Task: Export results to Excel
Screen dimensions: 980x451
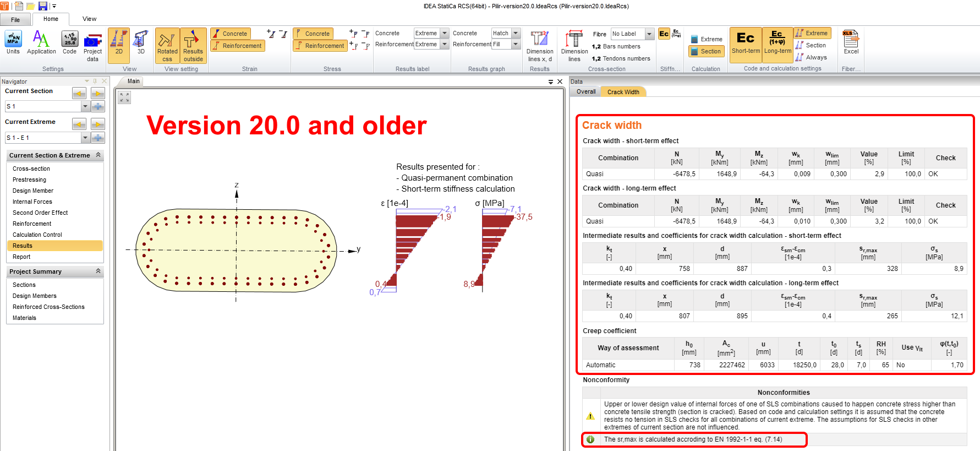Action: (851, 43)
